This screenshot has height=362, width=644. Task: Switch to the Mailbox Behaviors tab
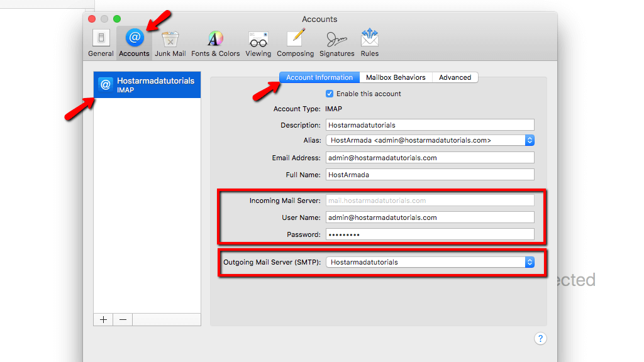pos(396,77)
